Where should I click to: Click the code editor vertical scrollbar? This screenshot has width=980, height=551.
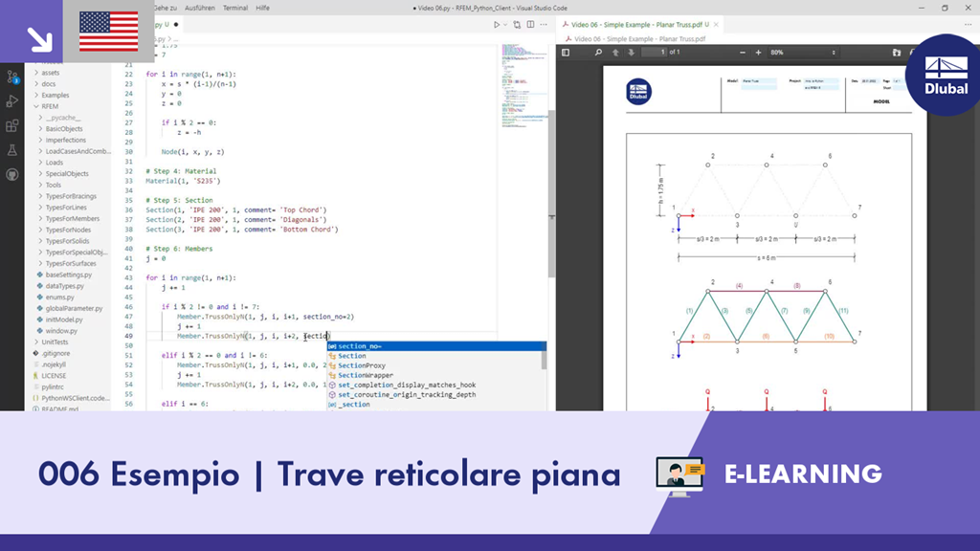click(552, 193)
